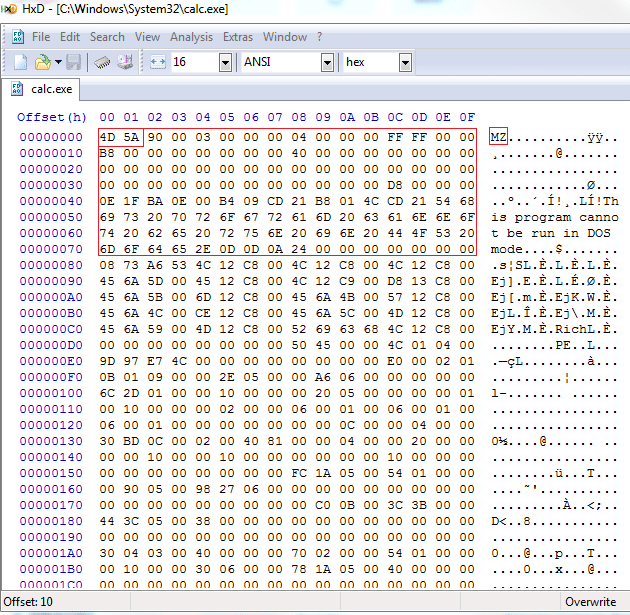Click byte B8 at offset 00000010

(x=107, y=153)
